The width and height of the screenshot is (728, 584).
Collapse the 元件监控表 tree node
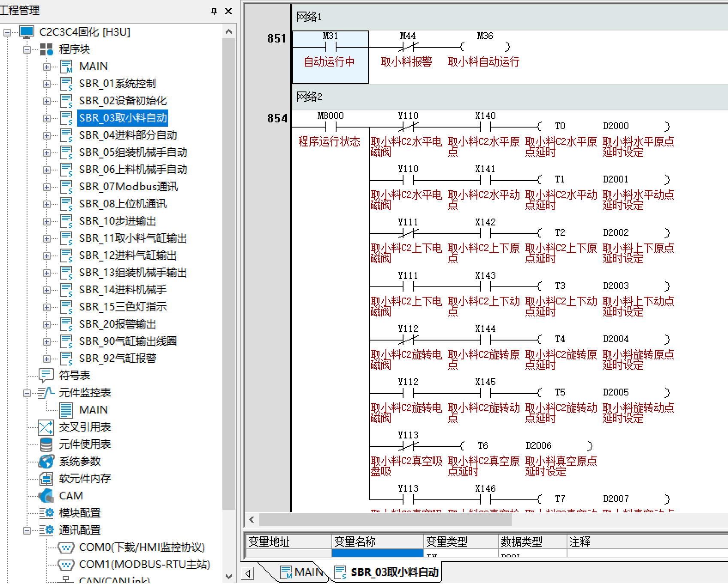click(x=27, y=393)
